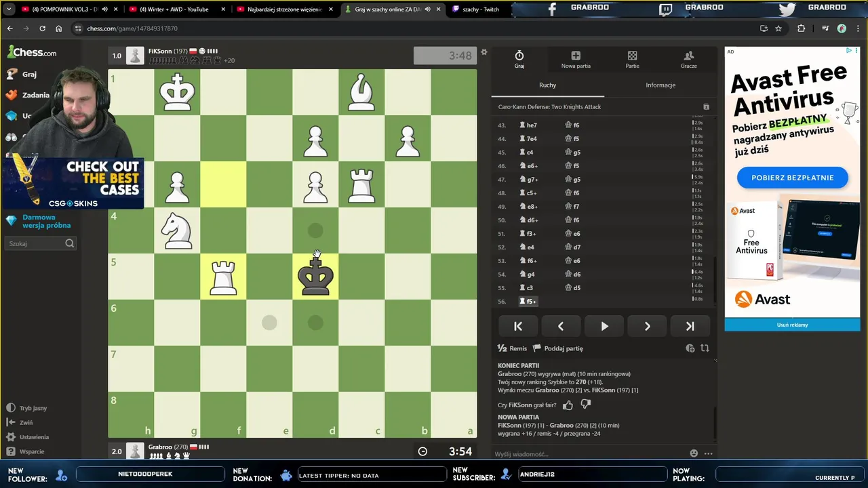Open Wsparcie support link

tap(26, 451)
